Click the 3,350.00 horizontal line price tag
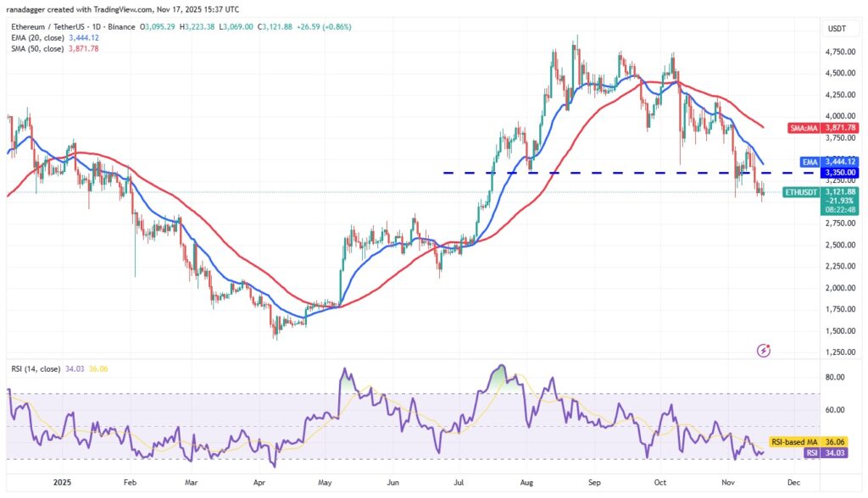 (x=837, y=172)
